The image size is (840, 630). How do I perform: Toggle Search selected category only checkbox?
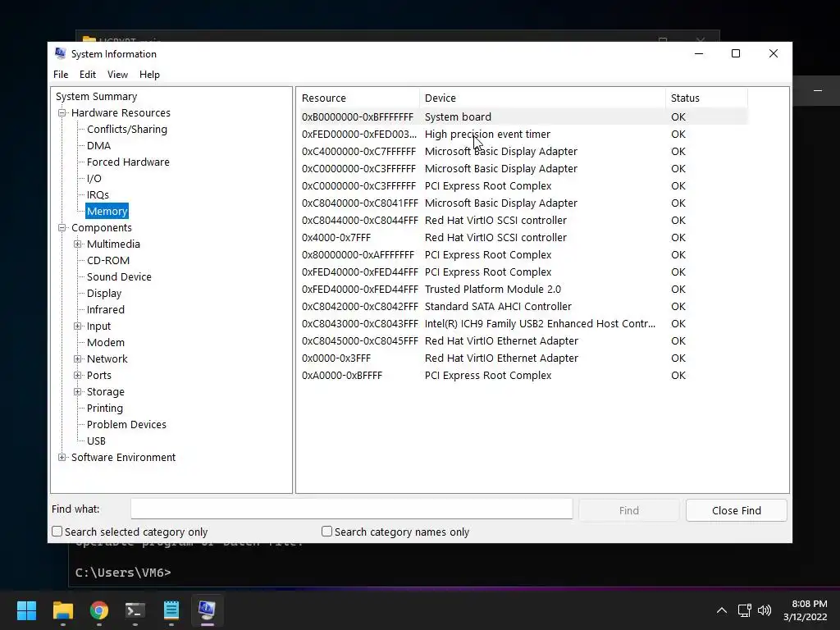point(57,532)
